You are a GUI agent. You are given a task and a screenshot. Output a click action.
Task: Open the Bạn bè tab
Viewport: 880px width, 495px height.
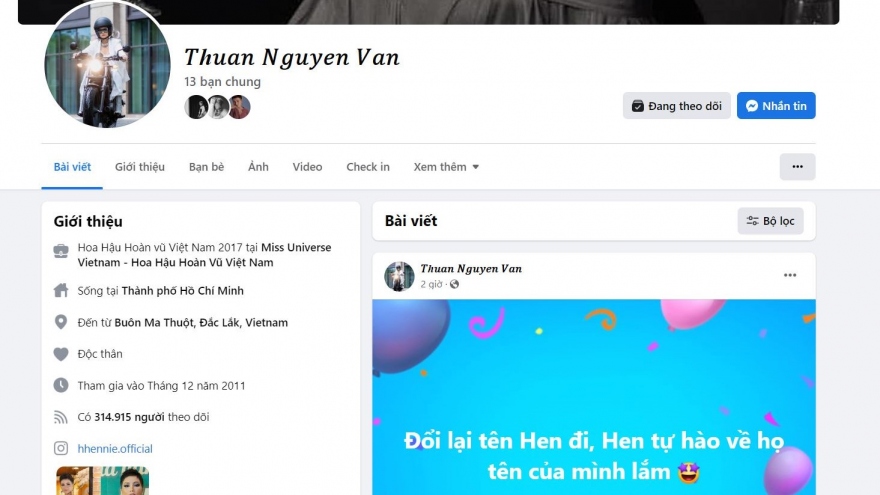206,167
